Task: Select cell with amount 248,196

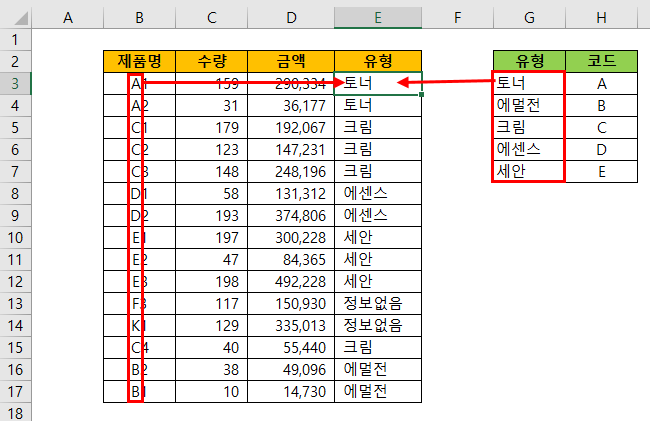Action: pos(291,172)
